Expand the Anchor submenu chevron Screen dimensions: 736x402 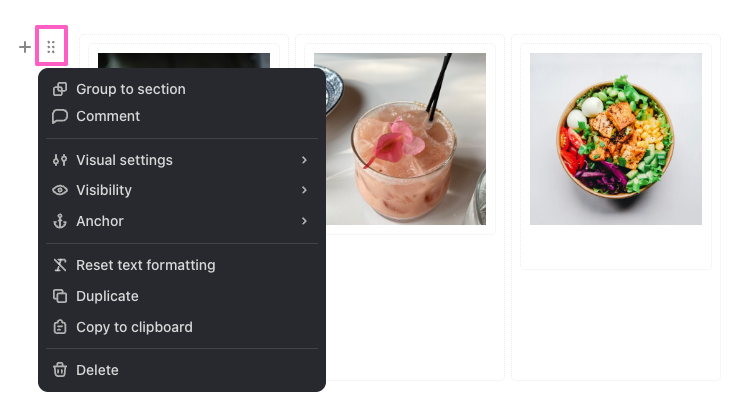(x=304, y=221)
